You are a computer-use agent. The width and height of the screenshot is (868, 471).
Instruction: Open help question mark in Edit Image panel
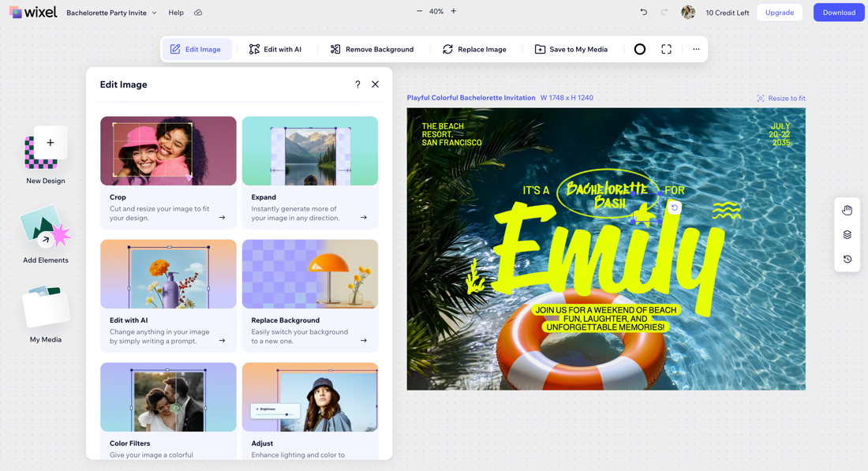pyautogui.click(x=357, y=84)
